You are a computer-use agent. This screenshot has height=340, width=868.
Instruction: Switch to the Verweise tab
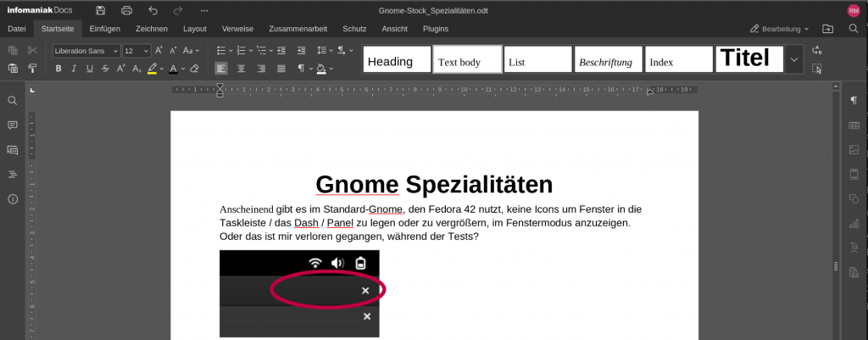click(x=237, y=29)
